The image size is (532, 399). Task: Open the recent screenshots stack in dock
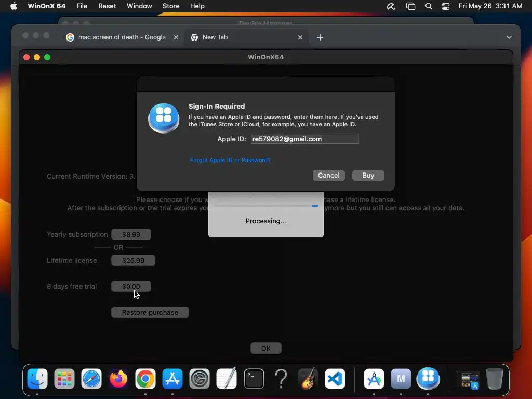[x=468, y=379]
